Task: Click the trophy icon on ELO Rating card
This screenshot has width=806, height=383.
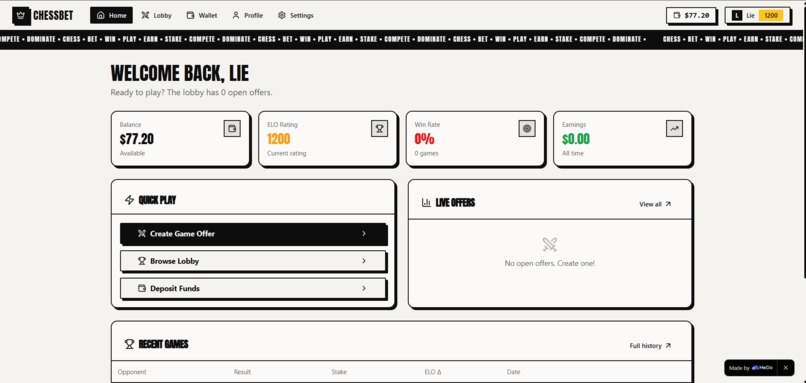Action: tap(379, 129)
